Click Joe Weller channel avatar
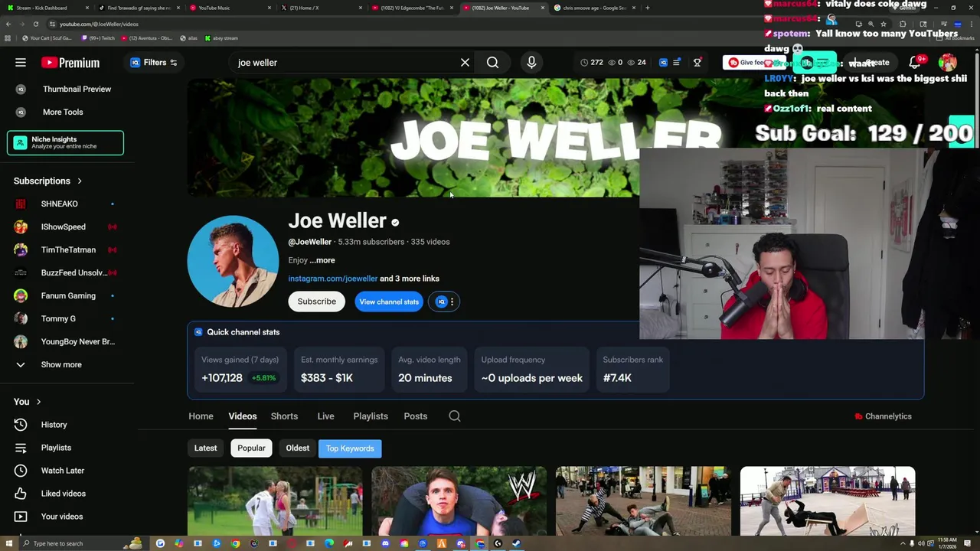The height and width of the screenshot is (551, 980). (x=233, y=261)
